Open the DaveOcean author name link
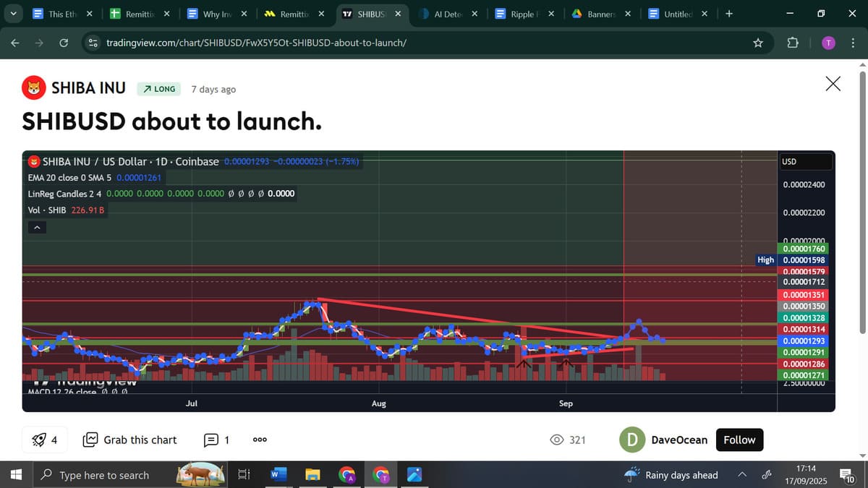The width and height of the screenshot is (868, 488). point(679,440)
